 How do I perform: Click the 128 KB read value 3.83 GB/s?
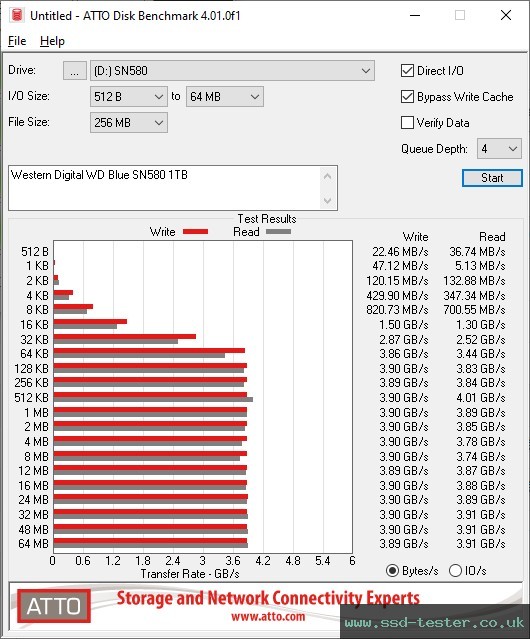click(x=481, y=368)
